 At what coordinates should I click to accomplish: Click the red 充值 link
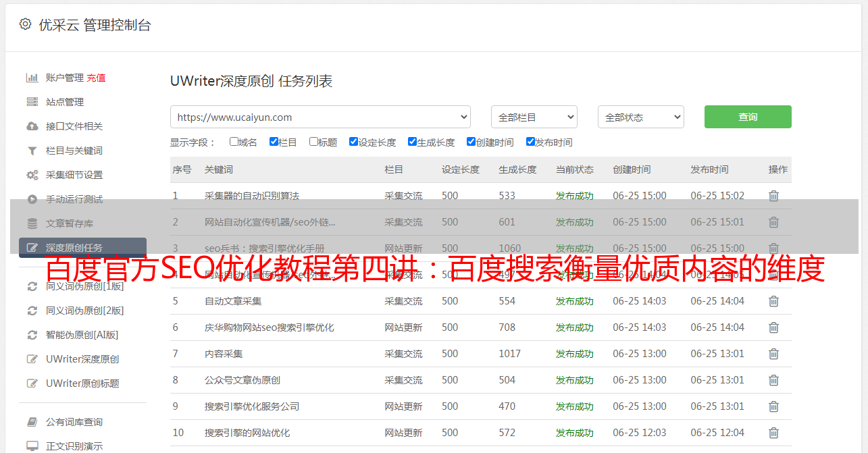coord(96,78)
